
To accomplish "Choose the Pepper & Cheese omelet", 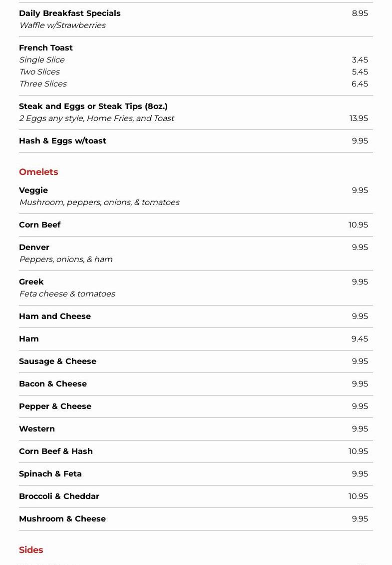I will [55, 406].
